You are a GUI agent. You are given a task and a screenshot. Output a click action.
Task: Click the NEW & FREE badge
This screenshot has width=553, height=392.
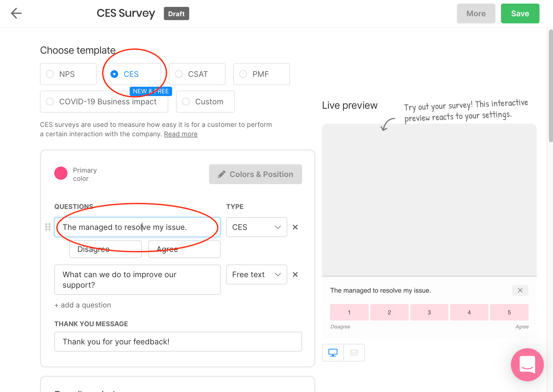point(151,91)
